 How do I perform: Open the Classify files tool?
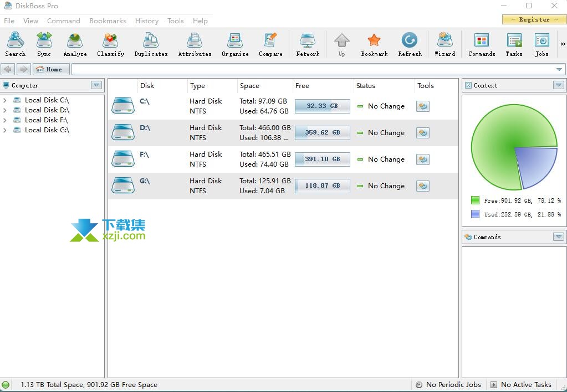pyautogui.click(x=110, y=44)
